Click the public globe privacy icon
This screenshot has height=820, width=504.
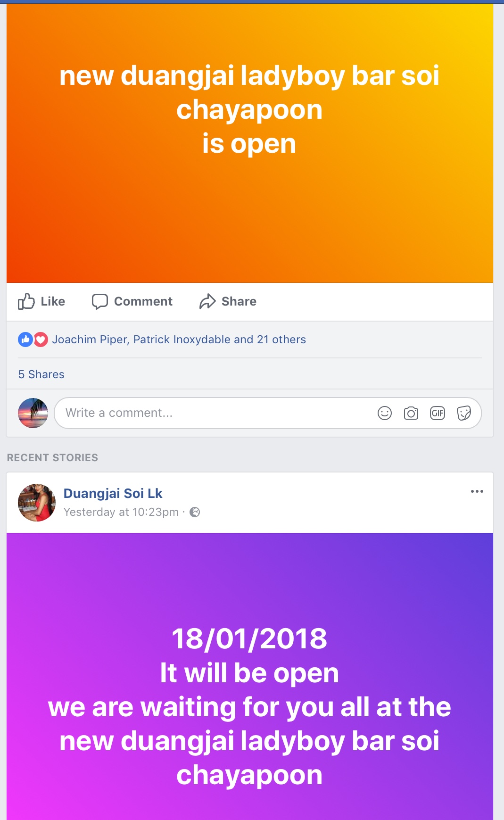click(x=195, y=512)
